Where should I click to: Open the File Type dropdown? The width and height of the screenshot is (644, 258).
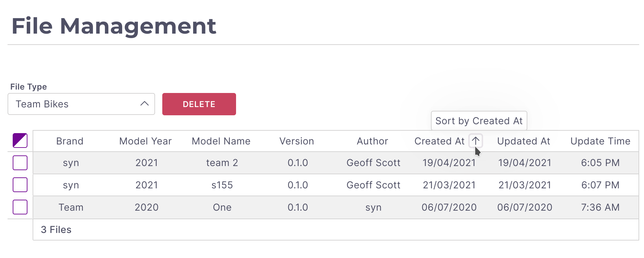[81, 104]
